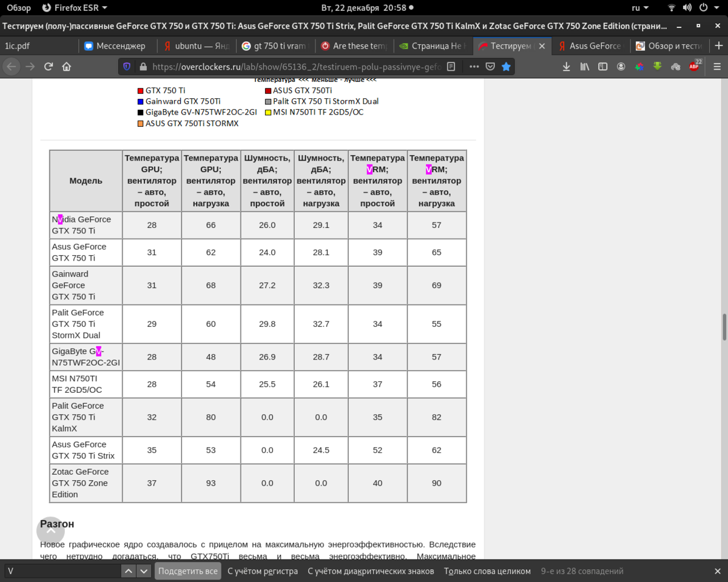Reload the current page
This screenshot has height=582, width=728.
(49, 67)
